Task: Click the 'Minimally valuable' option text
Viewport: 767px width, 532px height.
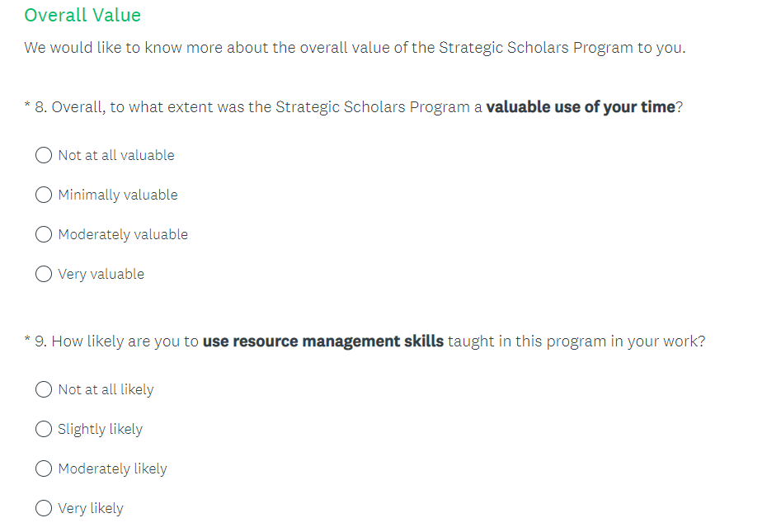Action: (x=118, y=195)
